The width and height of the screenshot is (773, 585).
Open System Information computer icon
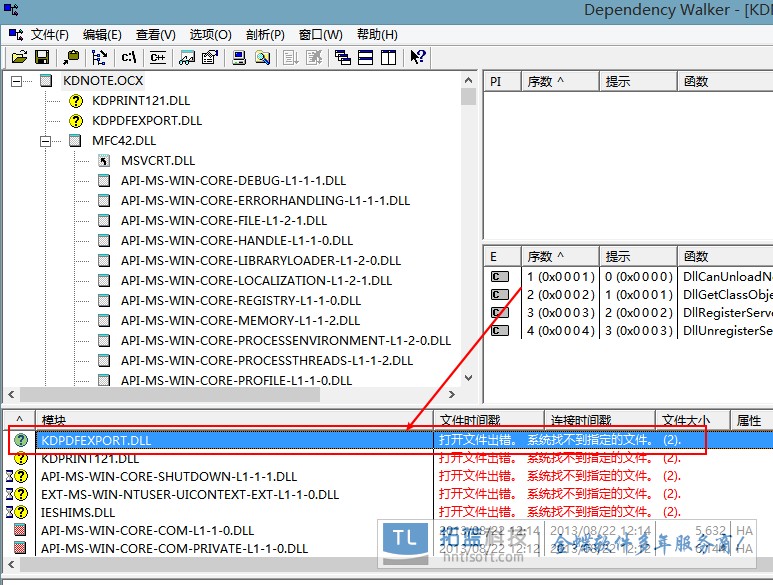click(239, 57)
